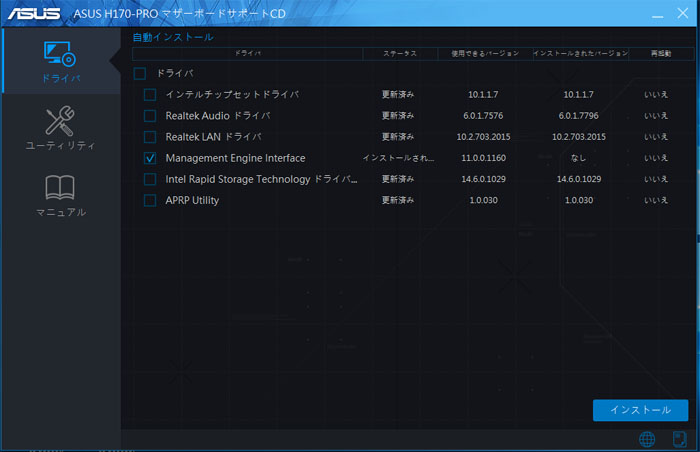700x452 pixels.
Task: Click 更新済み status of APRP Utility
Action: point(398,200)
